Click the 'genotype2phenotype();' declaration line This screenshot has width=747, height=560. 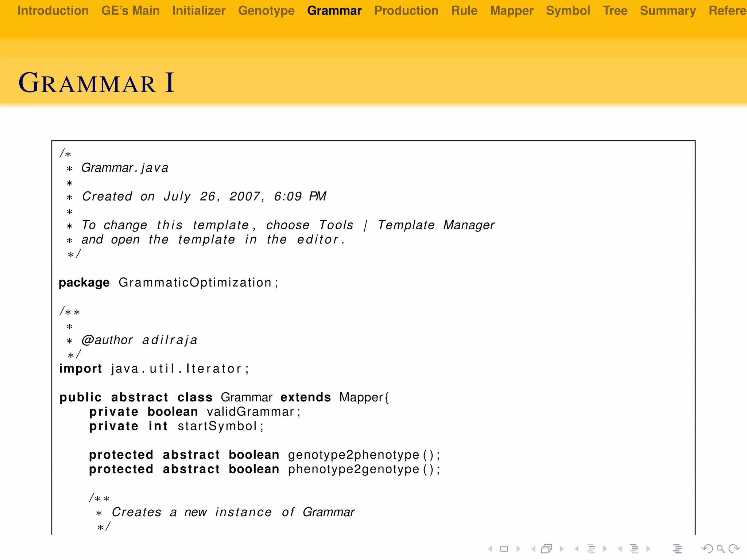[264, 455]
